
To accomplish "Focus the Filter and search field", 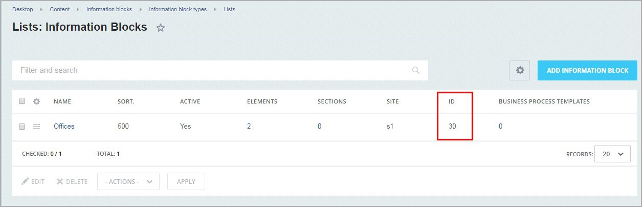I will pos(220,70).
